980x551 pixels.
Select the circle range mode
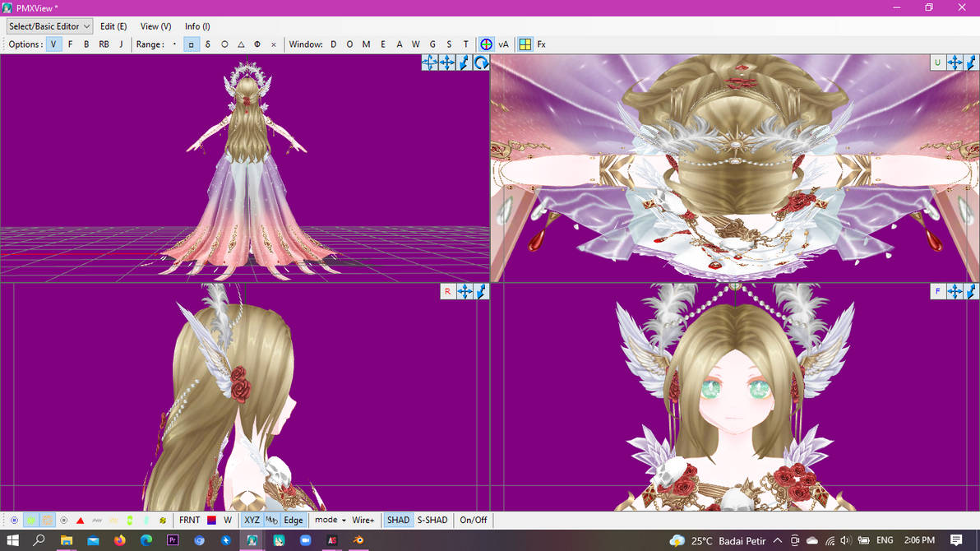click(224, 44)
